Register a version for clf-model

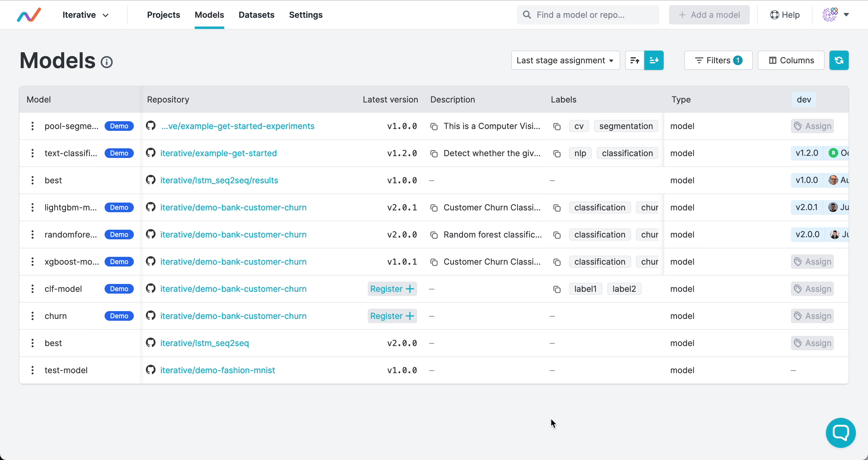(x=392, y=289)
